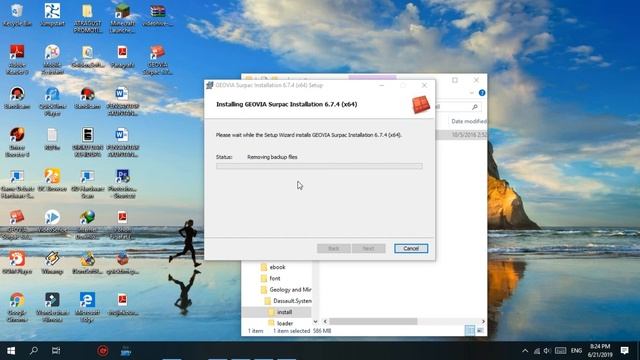The width and height of the screenshot is (640, 360).
Task: Open the Action Center notifications icon
Action: click(x=624, y=351)
